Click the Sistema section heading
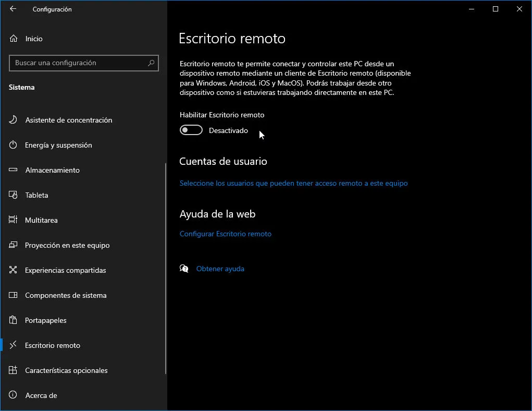 [x=22, y=87]
